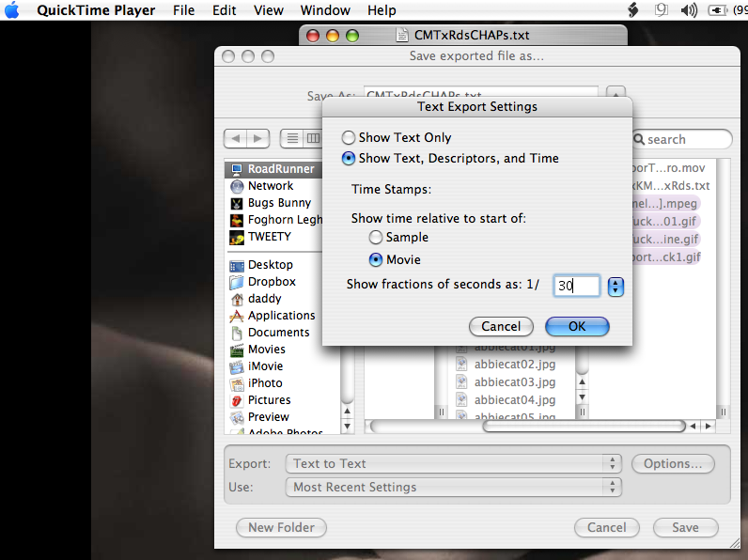
Task: Click the script menu icon in menu bar
Action: [633, 10]
